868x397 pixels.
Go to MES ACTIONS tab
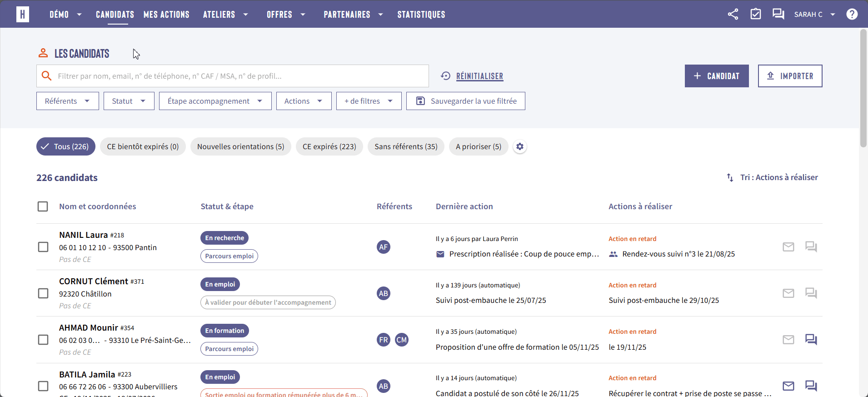[166, 15]
